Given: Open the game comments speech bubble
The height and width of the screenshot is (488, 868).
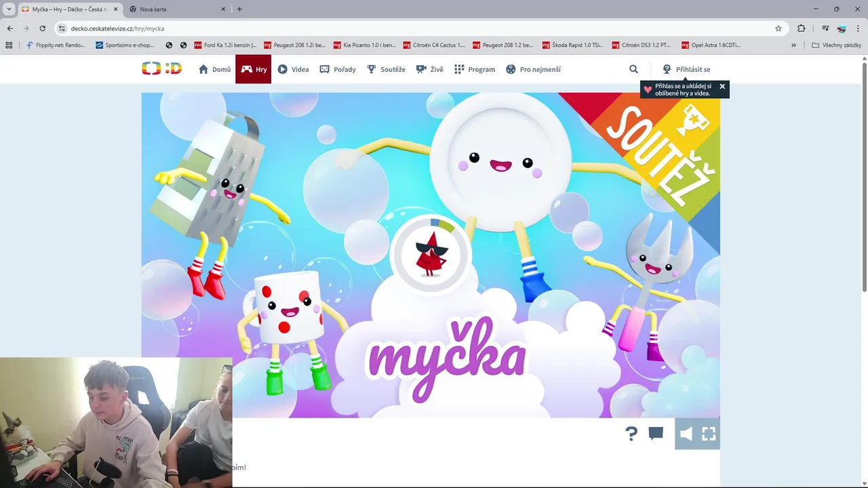Looking at the screenshot, I should [656, 434].
